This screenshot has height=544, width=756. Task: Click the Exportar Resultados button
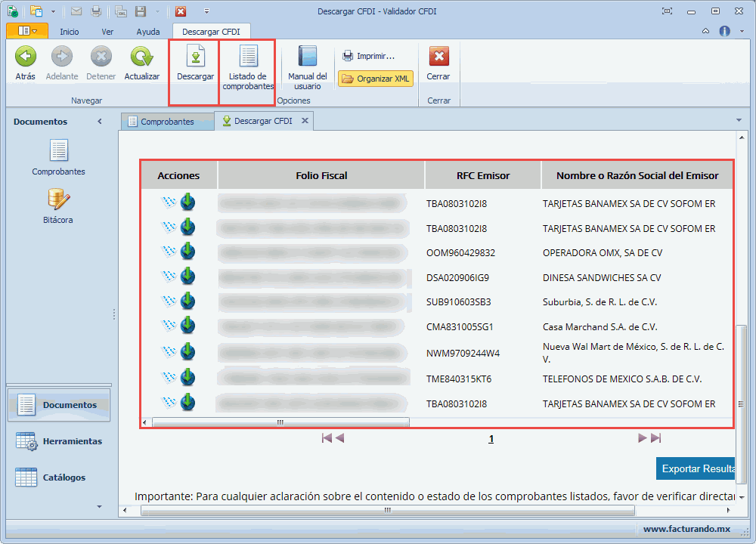tap(697, 468)
